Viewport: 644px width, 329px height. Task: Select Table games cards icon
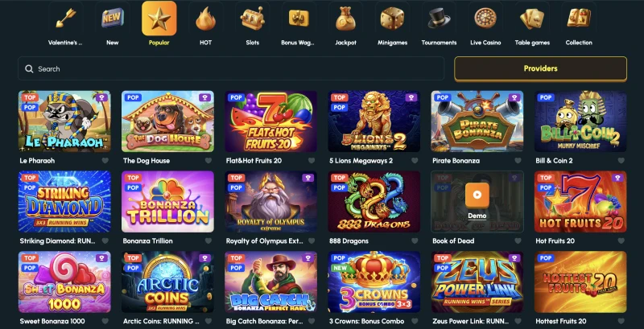pyautogui.click(x=532, y=19)
